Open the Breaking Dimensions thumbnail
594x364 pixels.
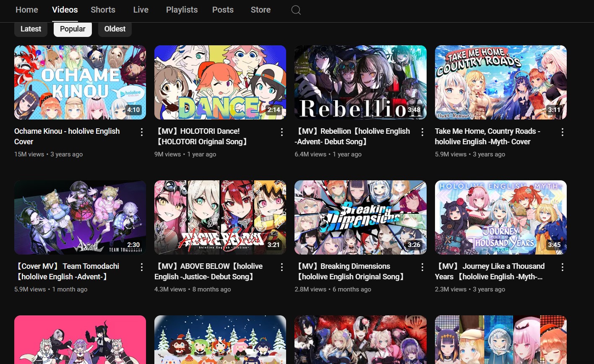tap(360, 217)
